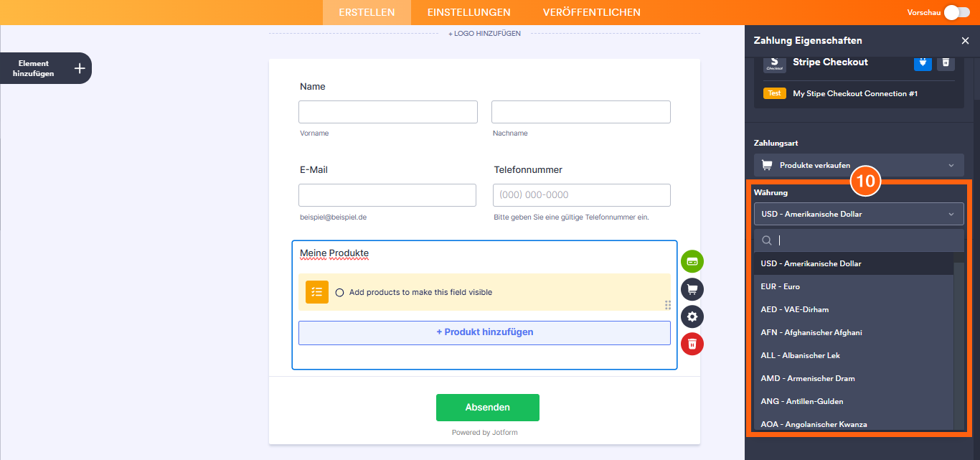Open the VERÖFFENTLICHEN tab
Screen dimensions: 980x460
[591, 12]
